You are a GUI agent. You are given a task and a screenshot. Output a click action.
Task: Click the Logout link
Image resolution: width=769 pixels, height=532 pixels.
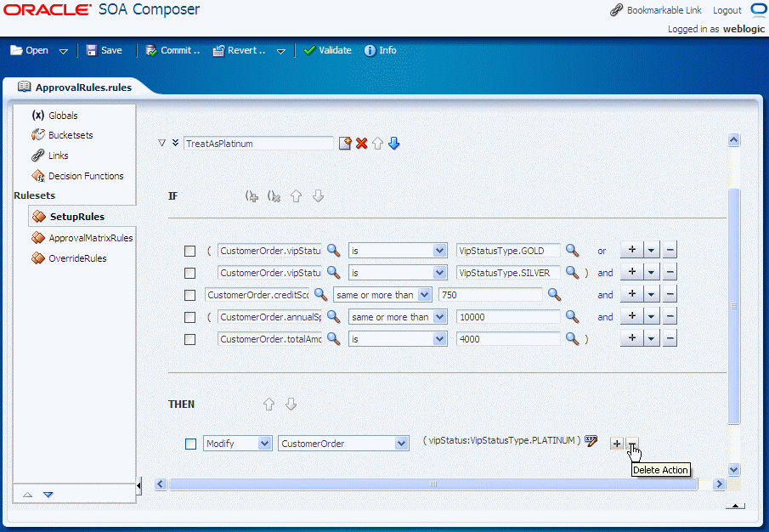click(x=727, y=10)
